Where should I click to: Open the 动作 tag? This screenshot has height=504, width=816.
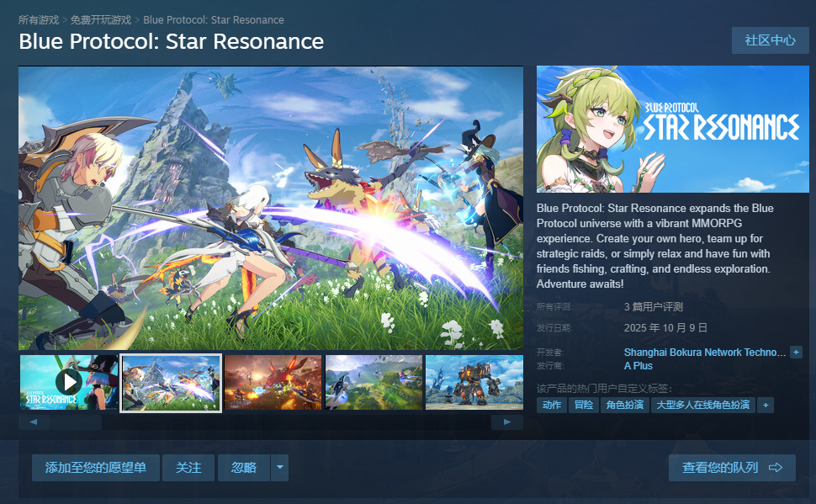552,405
